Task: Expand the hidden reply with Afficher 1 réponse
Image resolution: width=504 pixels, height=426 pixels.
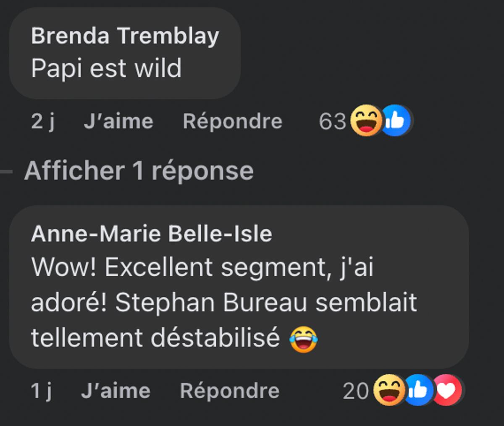Action: click(x=139, y=170)
